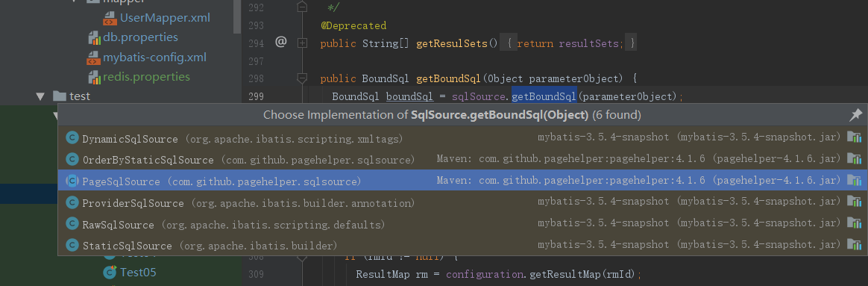Open mybatis-config.xml in the project tree

pyautogui.click(x=154, y=57)
